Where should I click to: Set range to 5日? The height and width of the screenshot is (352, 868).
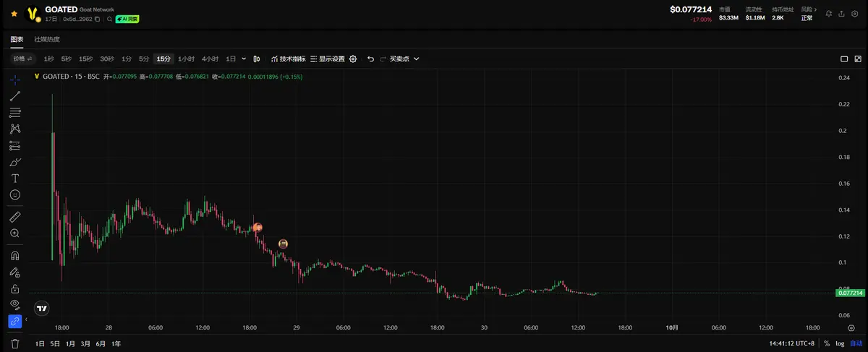coord(55,343)
